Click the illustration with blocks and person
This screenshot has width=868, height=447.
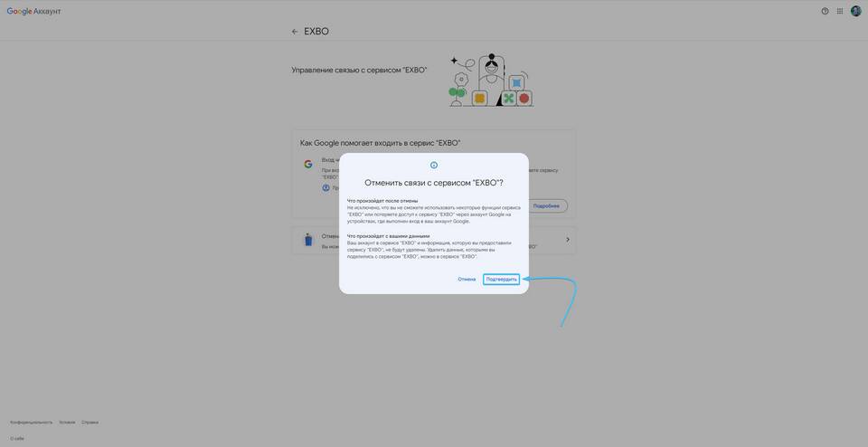491,81
